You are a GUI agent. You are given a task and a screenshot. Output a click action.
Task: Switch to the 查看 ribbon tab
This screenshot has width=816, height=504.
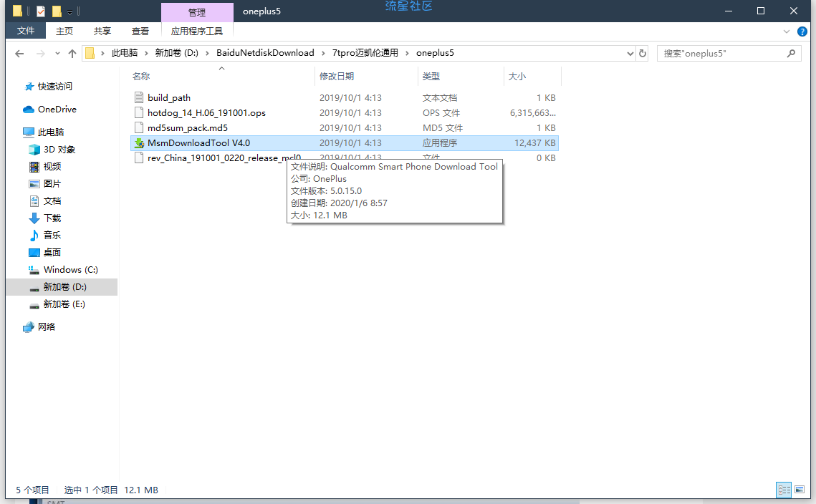(140, 31)
